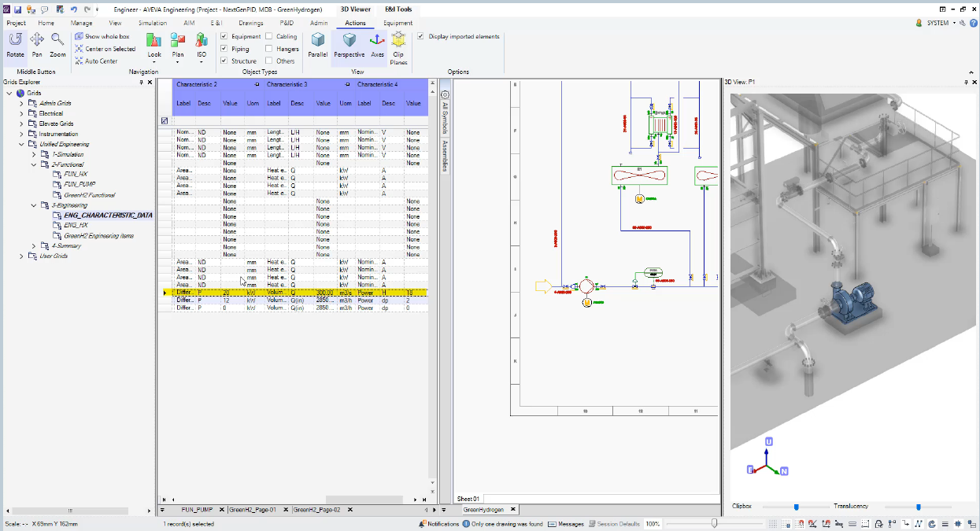Uncheck the Piping object type
The width and height of the screenshot is (980, 531).
pyautogui.click(x=224, y=49)
